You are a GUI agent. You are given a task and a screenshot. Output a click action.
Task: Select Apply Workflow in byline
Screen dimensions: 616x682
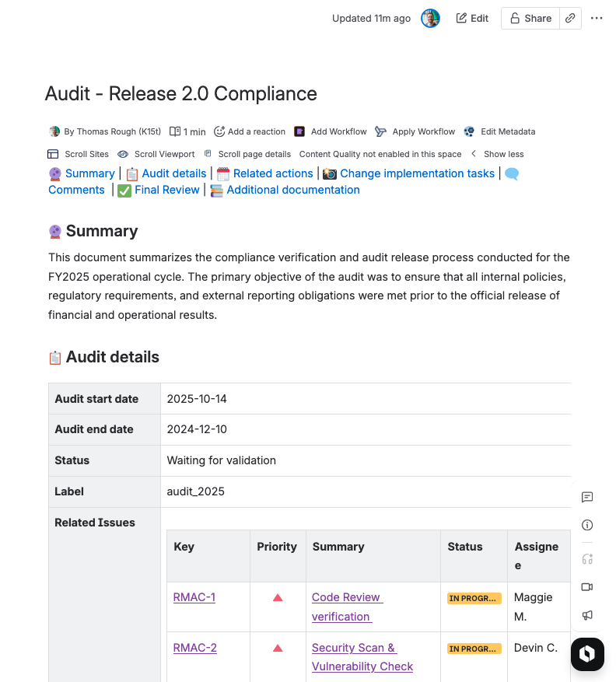[415, 131]
